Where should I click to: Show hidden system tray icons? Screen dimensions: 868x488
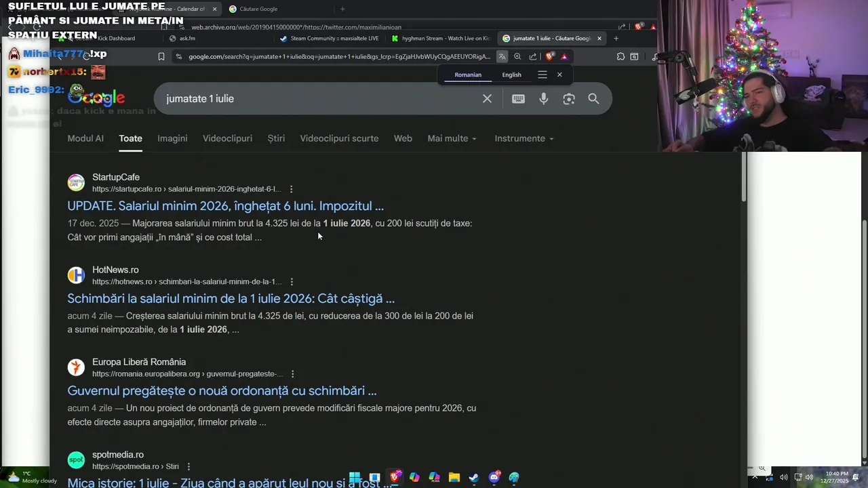click(x=755, y=477)
